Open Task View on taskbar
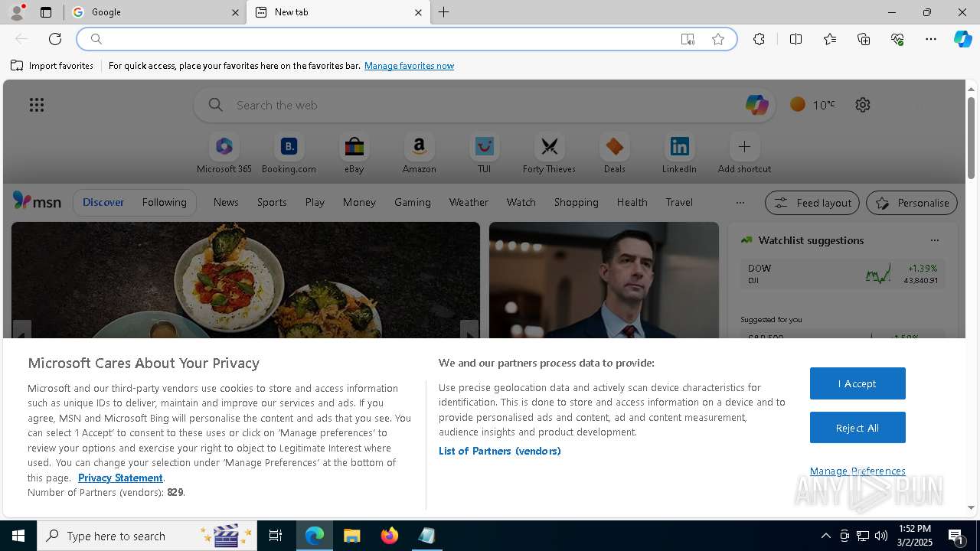The width and height of the screenshot is (980, 551). (276, 536)
